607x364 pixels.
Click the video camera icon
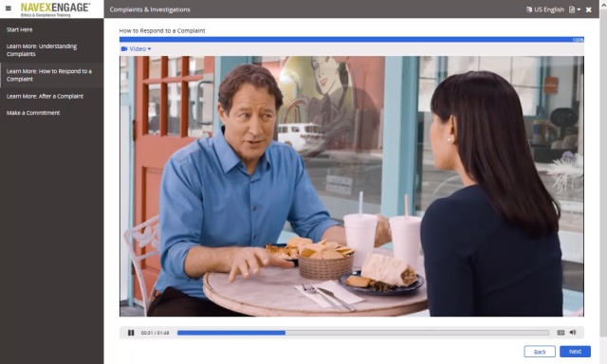(124, 48)
